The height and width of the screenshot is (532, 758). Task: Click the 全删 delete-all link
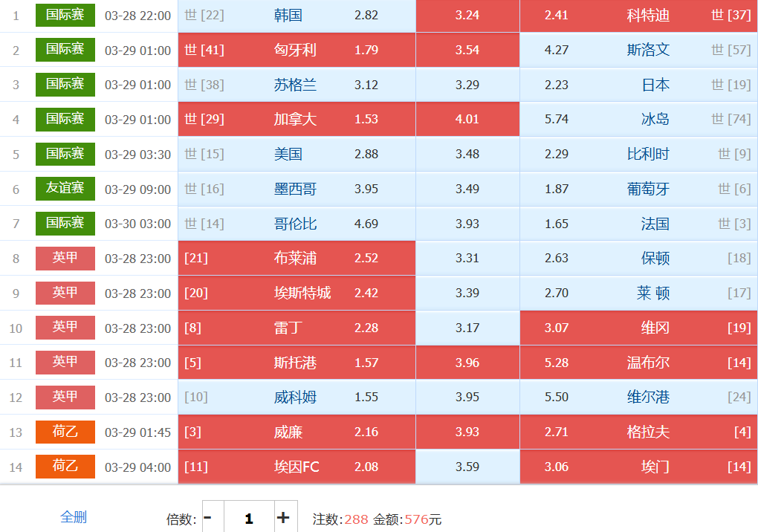click(x=74, y=517)
